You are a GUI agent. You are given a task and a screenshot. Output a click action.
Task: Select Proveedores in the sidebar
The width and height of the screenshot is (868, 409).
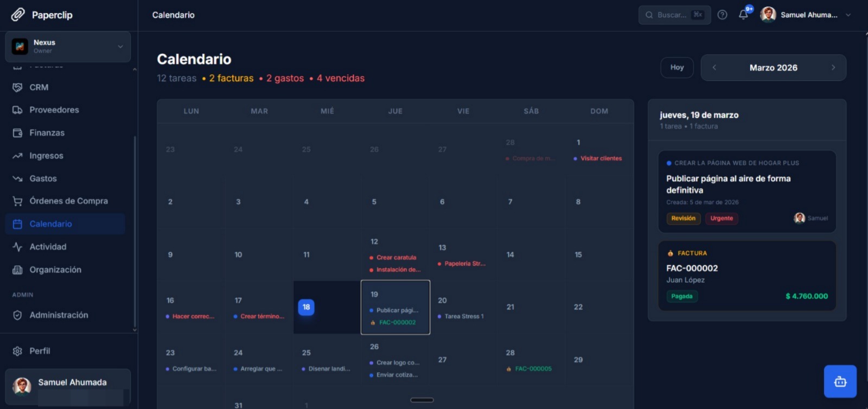[54, 110]
